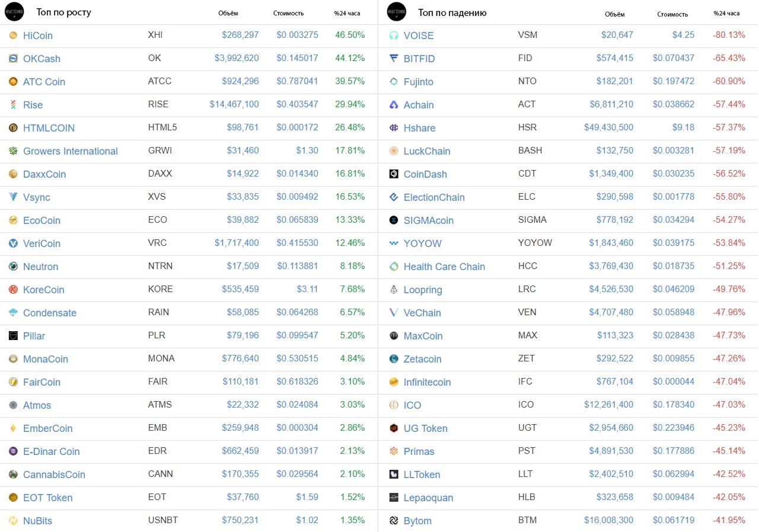Sort gainers by Стоимость column header
This screenshot has width=759, height=532.
click(x=289, y=14)
